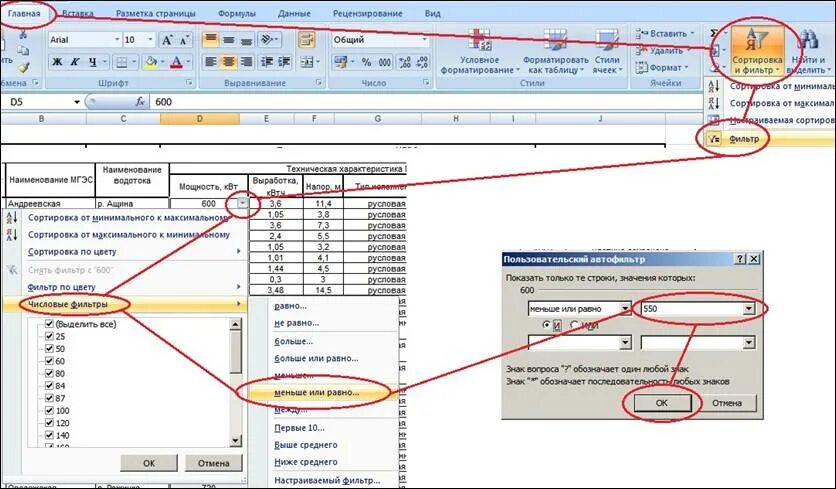Click Отмена in Пользовательский автофильтр dialog

tap(727, 403)
